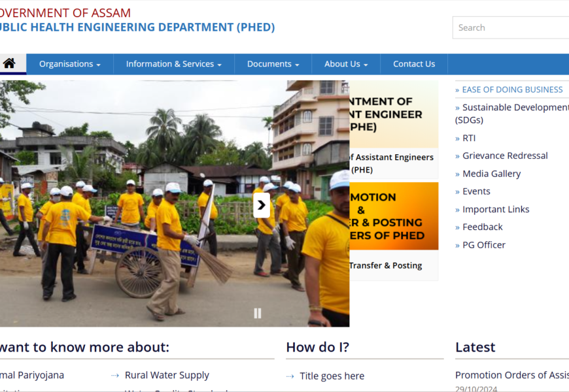Screen dimensions: 569x392
Task: Open the About Us dropdown
Action: [x=345, y=64]
